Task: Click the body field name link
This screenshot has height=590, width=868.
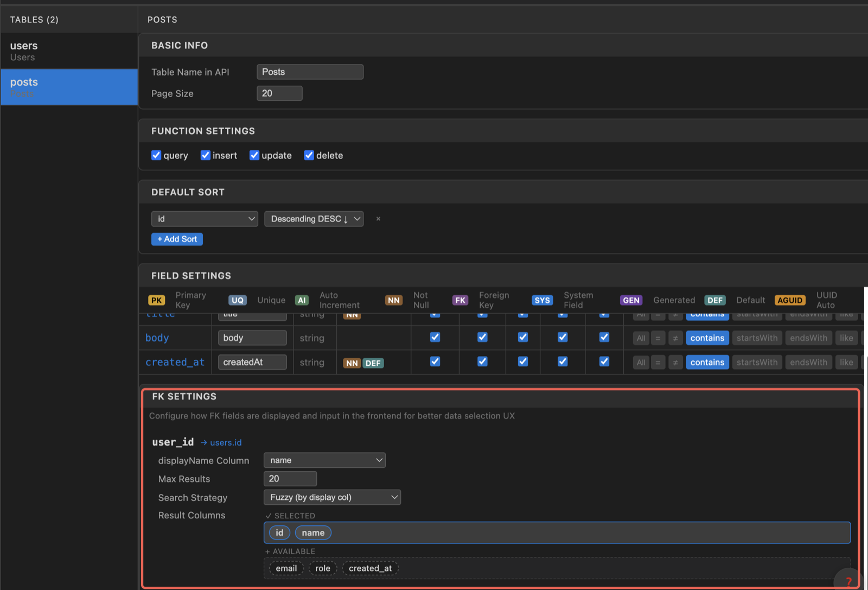Action: [x=157, y=338]
